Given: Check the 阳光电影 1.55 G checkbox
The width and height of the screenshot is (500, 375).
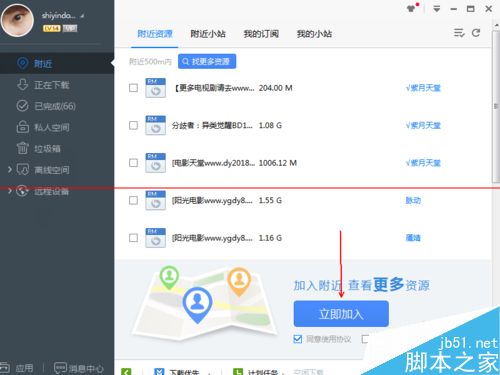Looking at the screenshot, I should pos(133,200).
